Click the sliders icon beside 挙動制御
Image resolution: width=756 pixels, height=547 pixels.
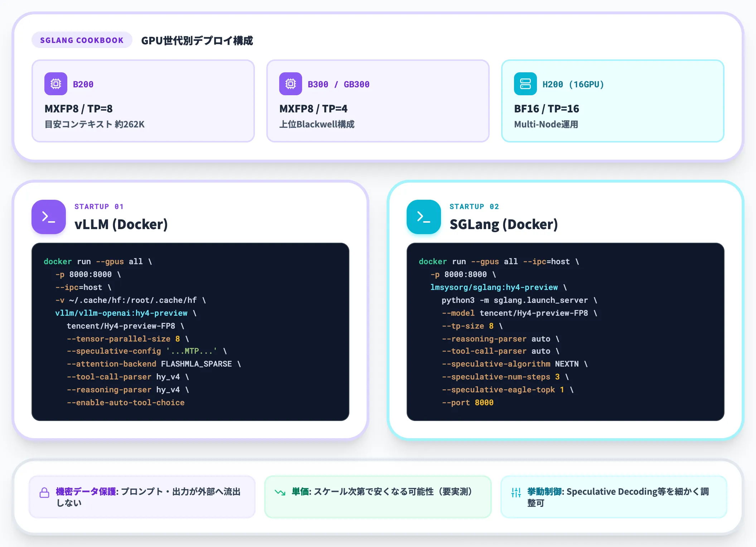(x=516, y=493)
